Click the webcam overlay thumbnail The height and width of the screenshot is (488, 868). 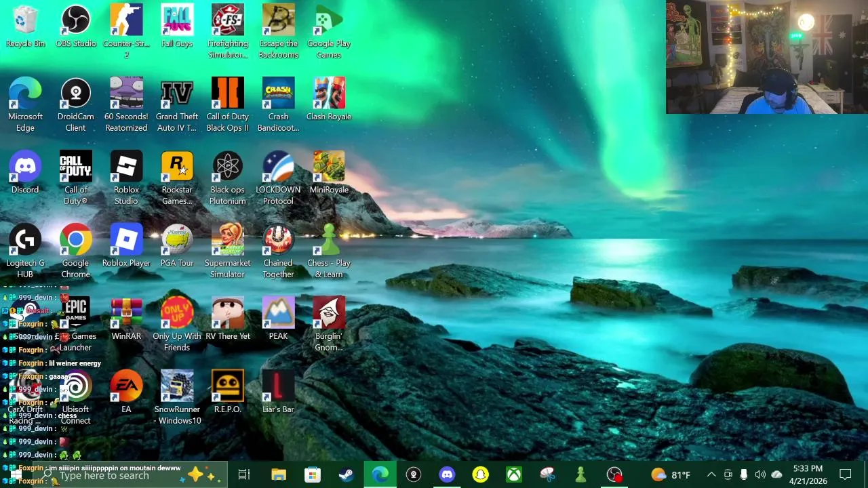click(x=767, y=57)
